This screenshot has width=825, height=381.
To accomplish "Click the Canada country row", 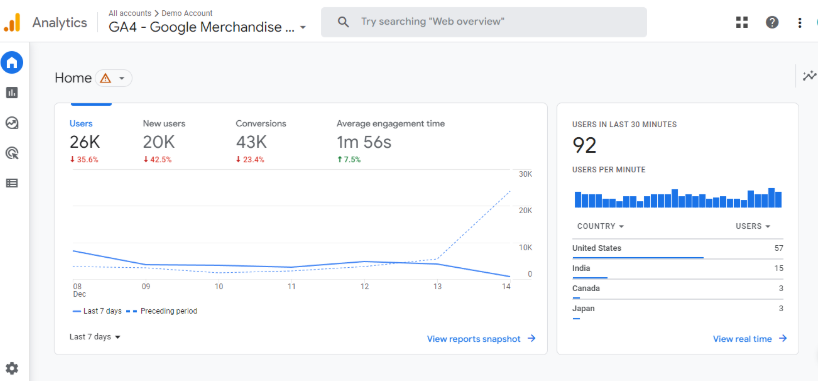I will point(678,289).
